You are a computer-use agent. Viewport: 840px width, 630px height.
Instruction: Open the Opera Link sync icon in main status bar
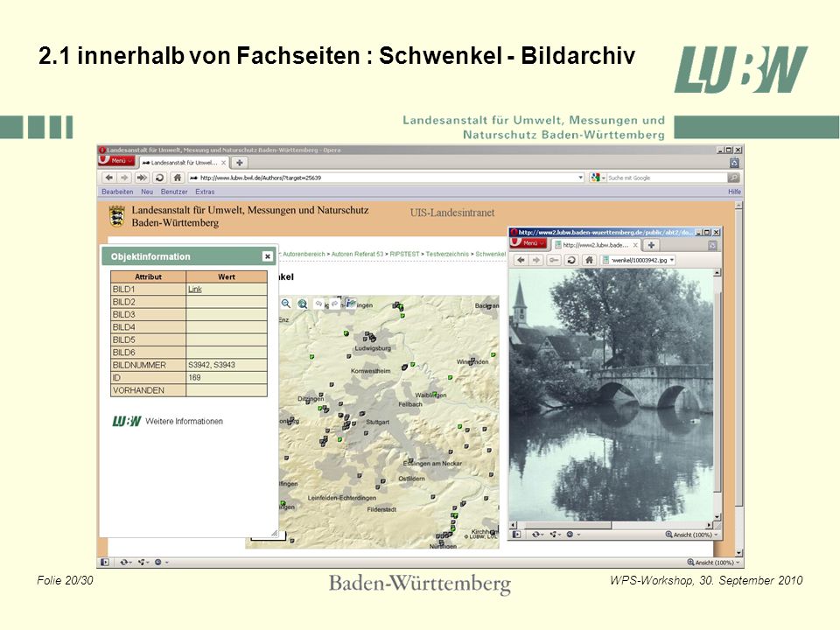coord(125,563)
